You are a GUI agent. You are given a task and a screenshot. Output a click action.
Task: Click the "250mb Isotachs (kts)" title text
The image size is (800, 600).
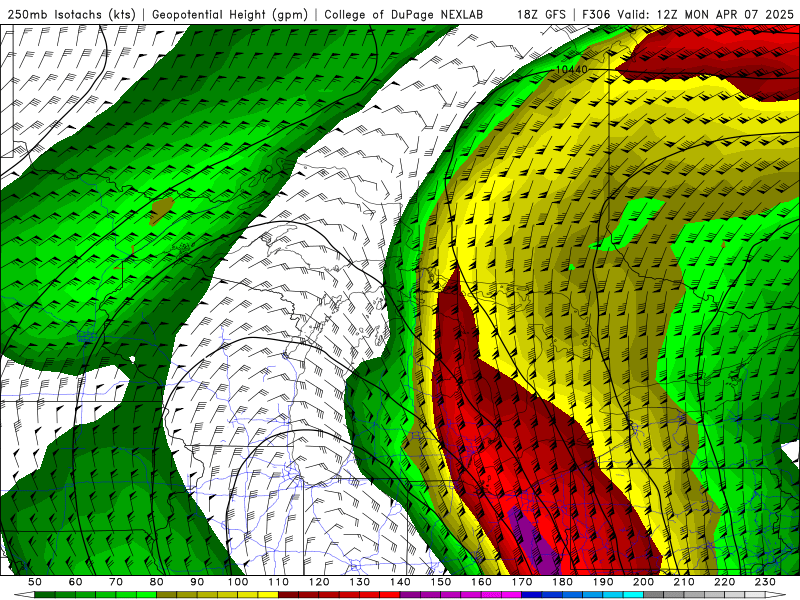(x=71, y=14)
